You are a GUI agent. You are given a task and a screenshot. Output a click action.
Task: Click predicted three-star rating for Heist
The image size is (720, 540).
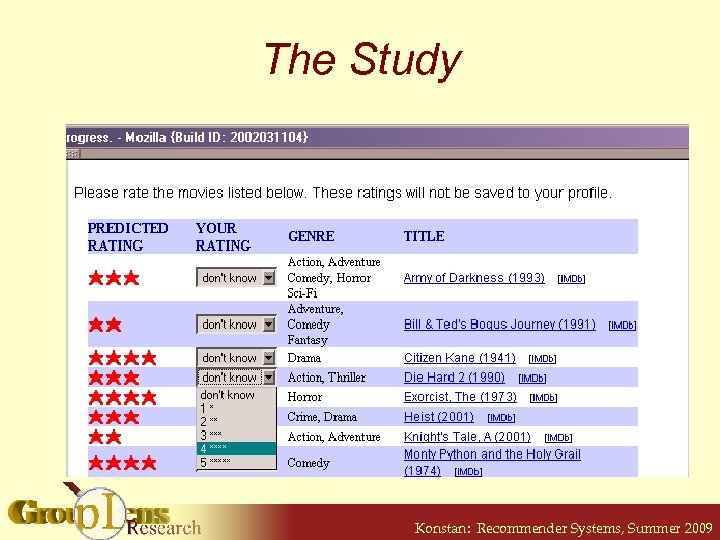pyautogui.click(x=114, y=417)
